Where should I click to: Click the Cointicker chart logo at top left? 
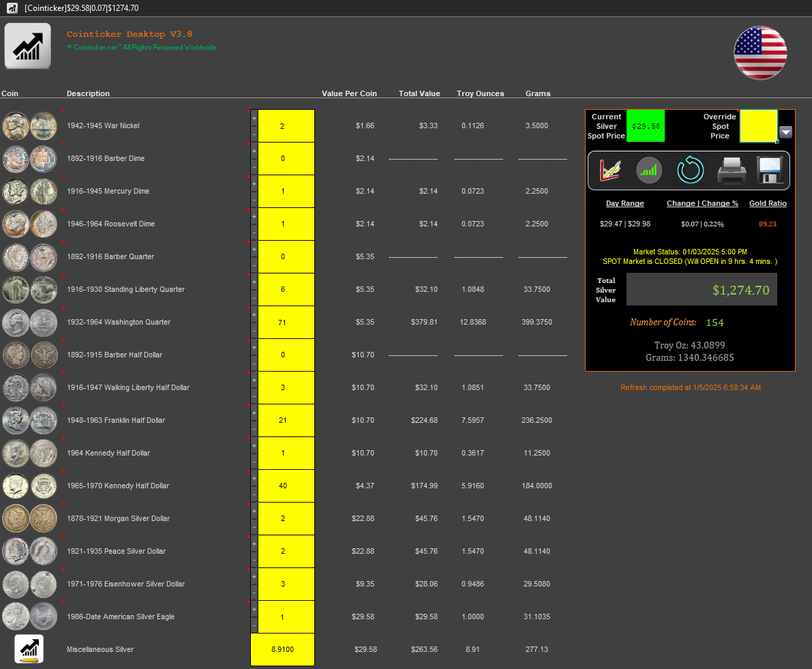pos(28,46)
